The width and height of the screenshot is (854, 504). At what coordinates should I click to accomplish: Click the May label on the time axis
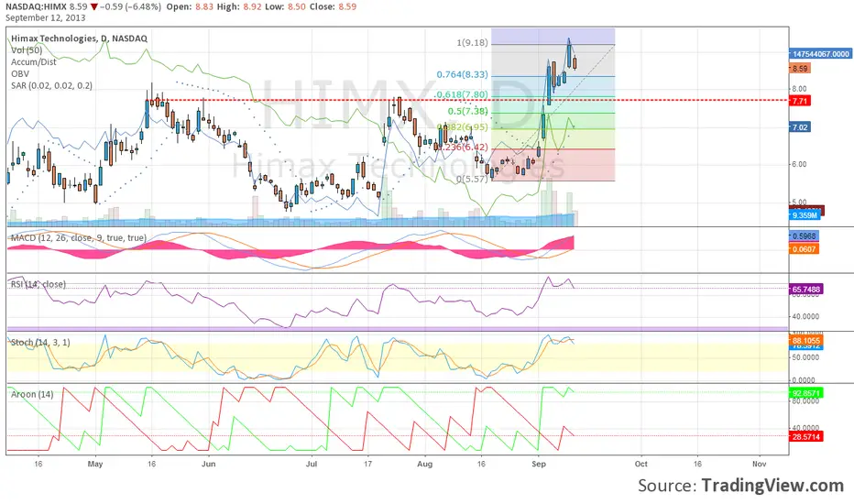click(x=95, y=464)
